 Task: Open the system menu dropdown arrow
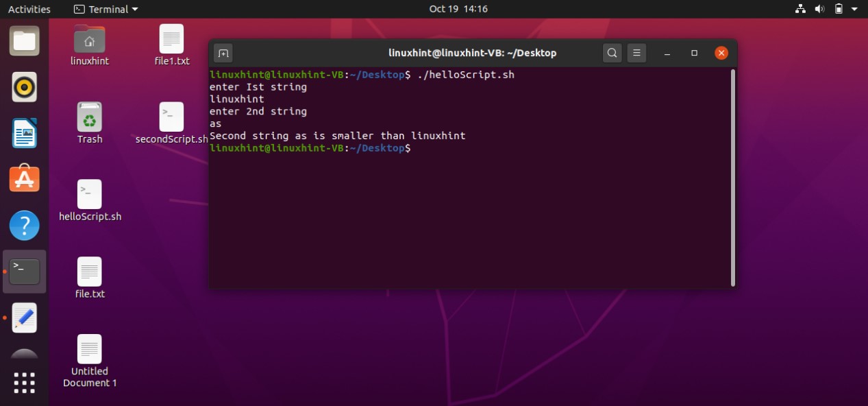click(854, 10)
